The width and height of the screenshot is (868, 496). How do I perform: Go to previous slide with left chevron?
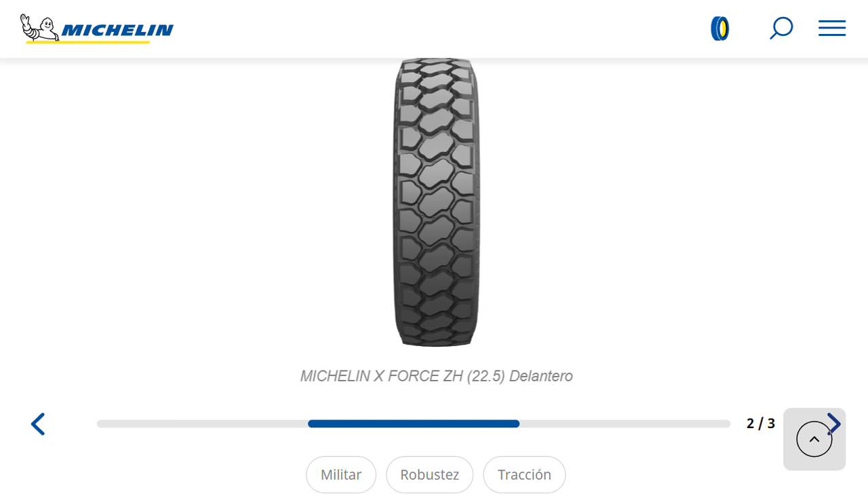coord(38,424)
